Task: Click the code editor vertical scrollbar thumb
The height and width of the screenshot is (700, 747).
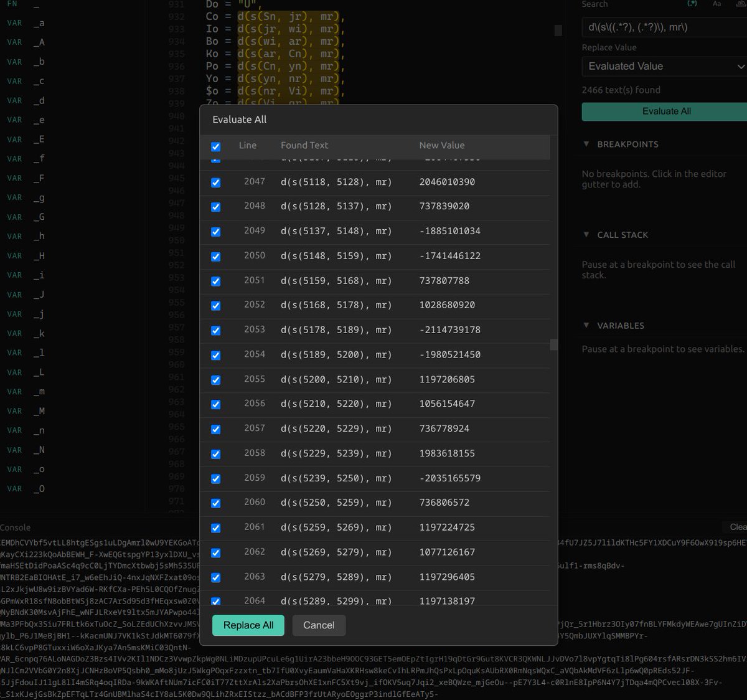Action: [x=558, y=30]
